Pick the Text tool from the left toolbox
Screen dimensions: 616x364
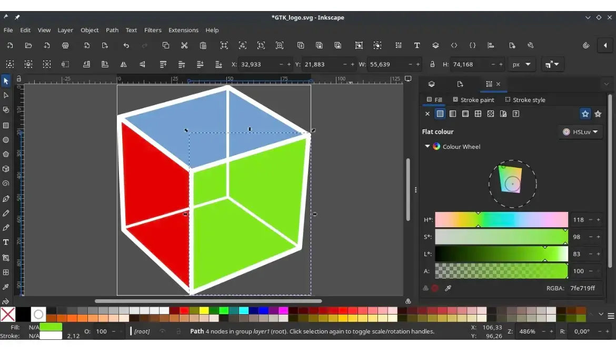coord(6,242)
